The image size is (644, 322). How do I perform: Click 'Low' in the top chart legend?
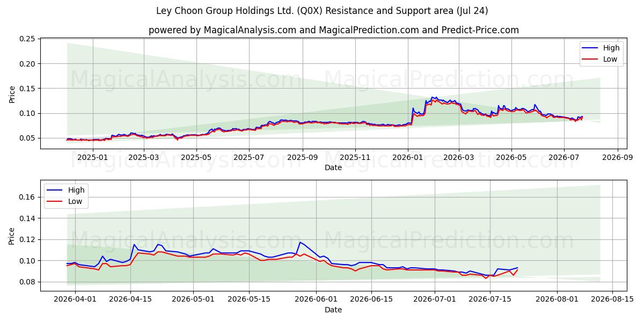click(x=610, y=59)
